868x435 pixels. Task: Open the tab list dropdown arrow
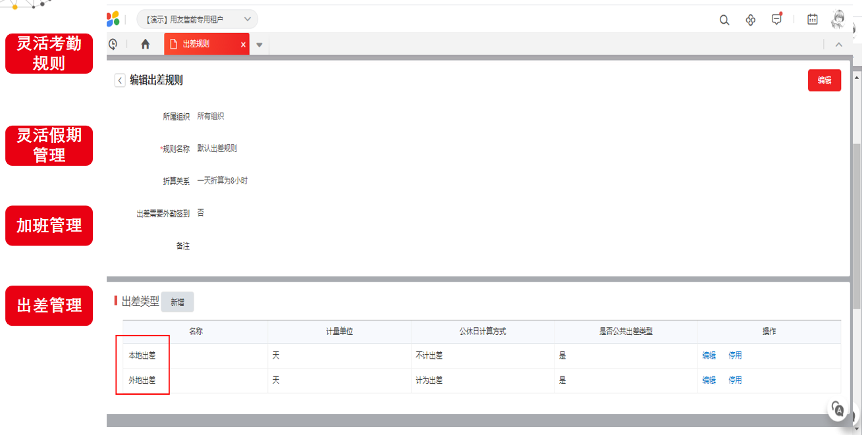259,45
